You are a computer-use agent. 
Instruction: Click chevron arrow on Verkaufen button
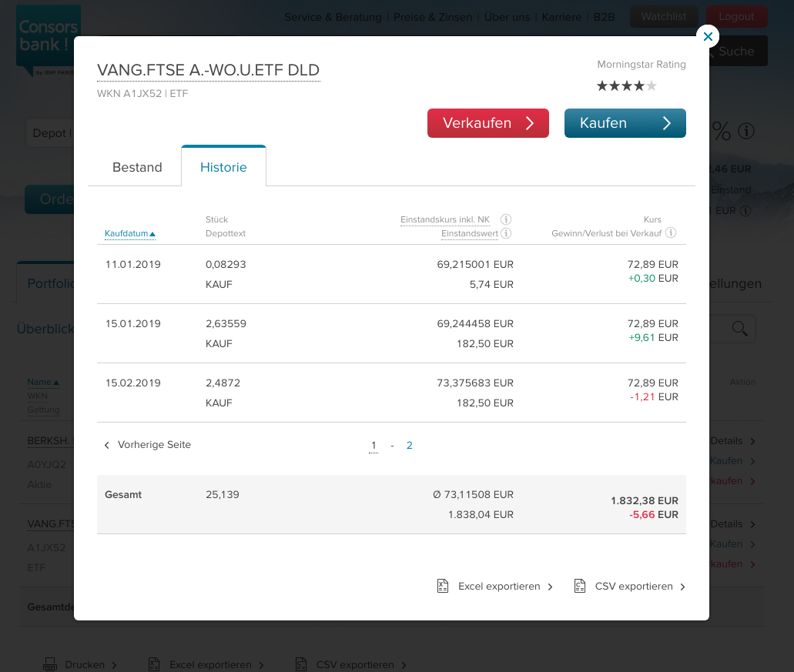[x=530, y=123]
